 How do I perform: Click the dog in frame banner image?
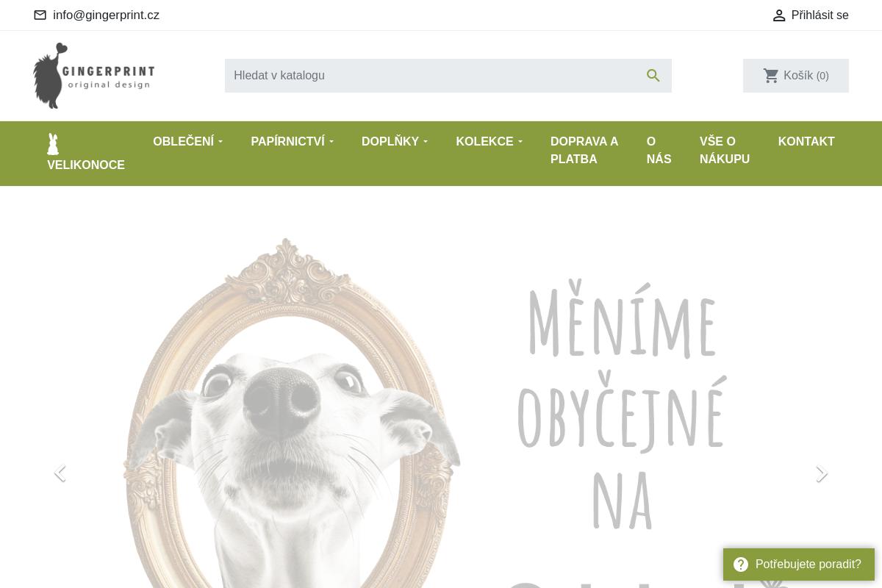pyautogui.click(x=292, y=412)
